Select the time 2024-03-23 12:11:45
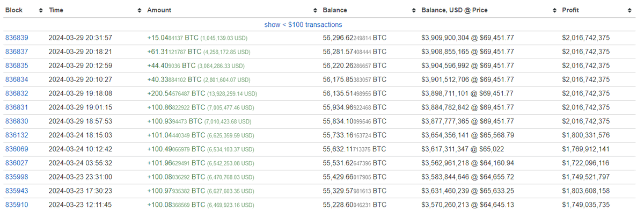This screenshot has height=210, width=644. tap(80, 205)
